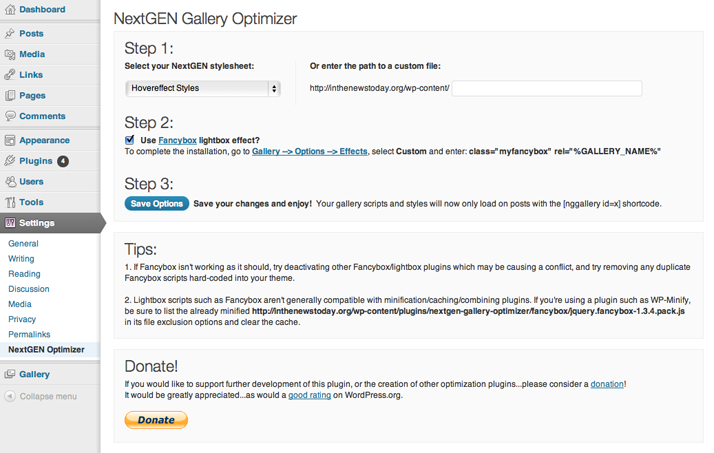The width and height of the screenshot is (714, 453).
Task: Click the yellow Donate button
Action: (156, 420)
